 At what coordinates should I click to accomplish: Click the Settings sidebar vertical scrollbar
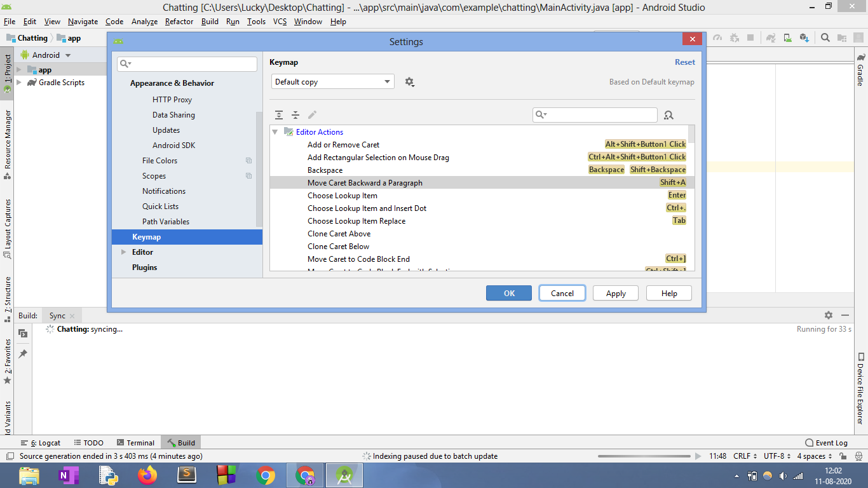pos(259,169)
